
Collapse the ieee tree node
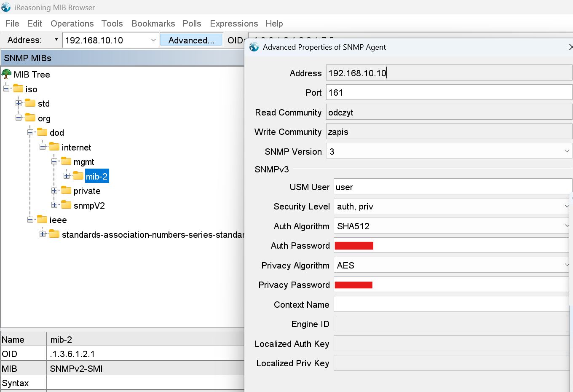(x=30, y=220)
